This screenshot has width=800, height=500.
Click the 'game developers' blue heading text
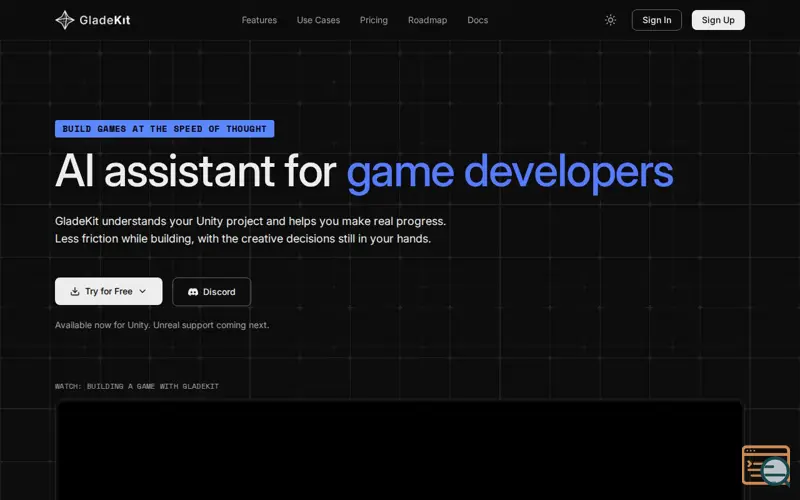(510, 172)
